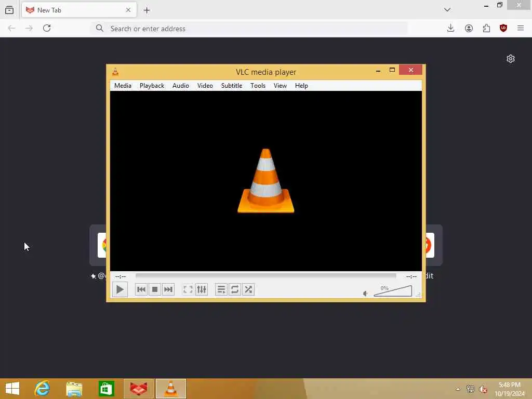Open VLC Subtitle menu
Image resolution: width=532 pixels, height=399 pixels.
232,86
